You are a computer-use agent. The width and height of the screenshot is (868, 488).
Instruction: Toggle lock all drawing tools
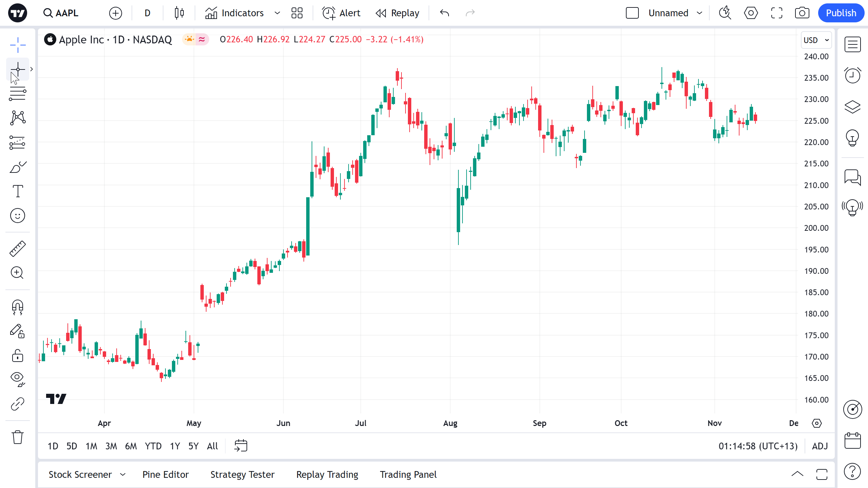click(17, 356)
